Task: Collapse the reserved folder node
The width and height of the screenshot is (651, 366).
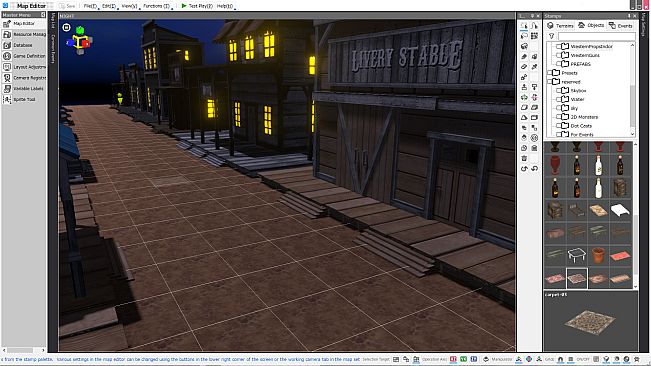Action: (x=549, y=82)
